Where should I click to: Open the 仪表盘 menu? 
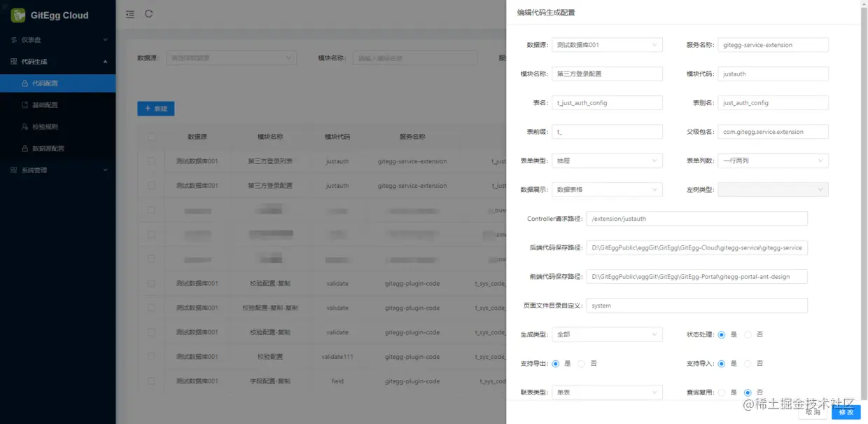(x=57, y=40)
